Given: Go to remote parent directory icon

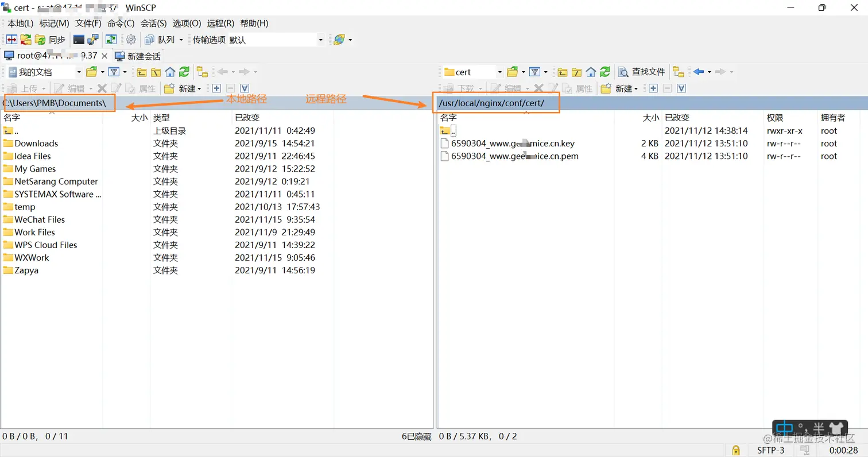Looking at the screenshot, I should click(563, 72).
